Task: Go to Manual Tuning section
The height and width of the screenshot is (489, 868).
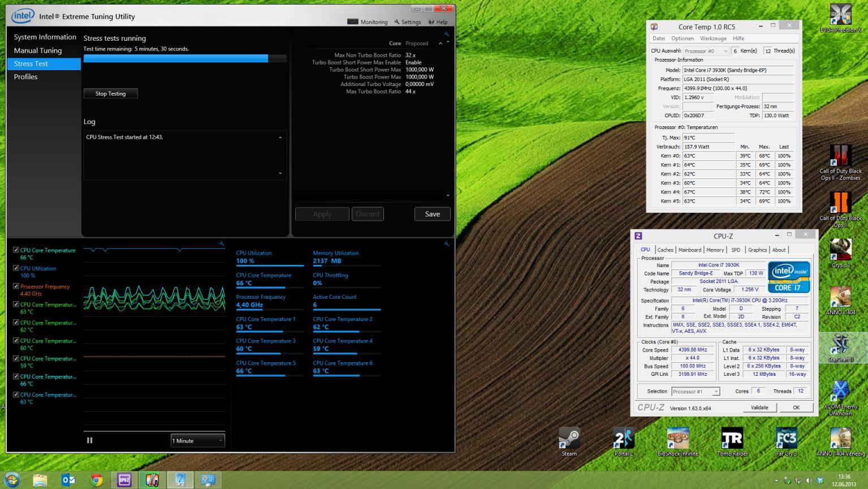Action: 38,50
